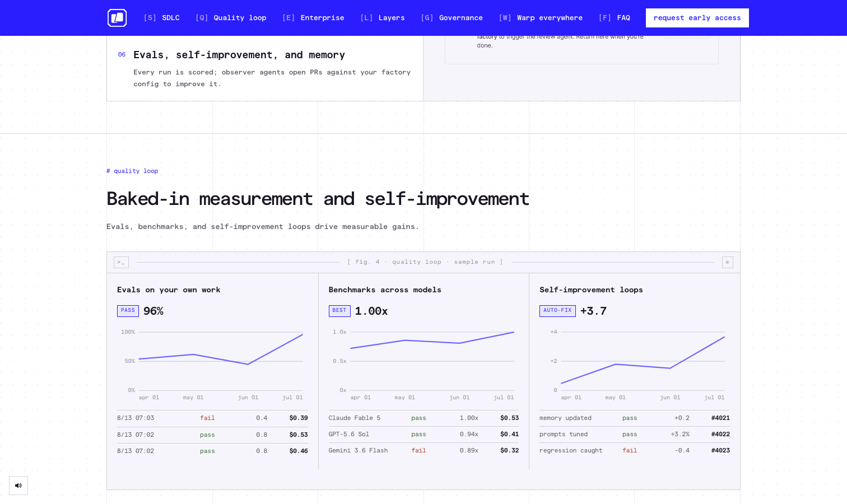Click the fig. 4 quality loop caption
Screen dimensions: 847x504
coord(425,262)
